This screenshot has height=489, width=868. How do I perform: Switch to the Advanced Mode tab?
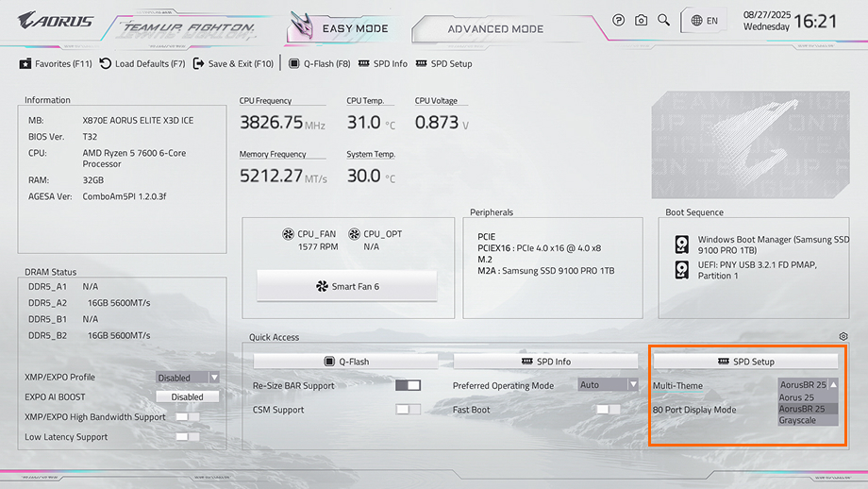pyautogui.click(x=495, y=28)
